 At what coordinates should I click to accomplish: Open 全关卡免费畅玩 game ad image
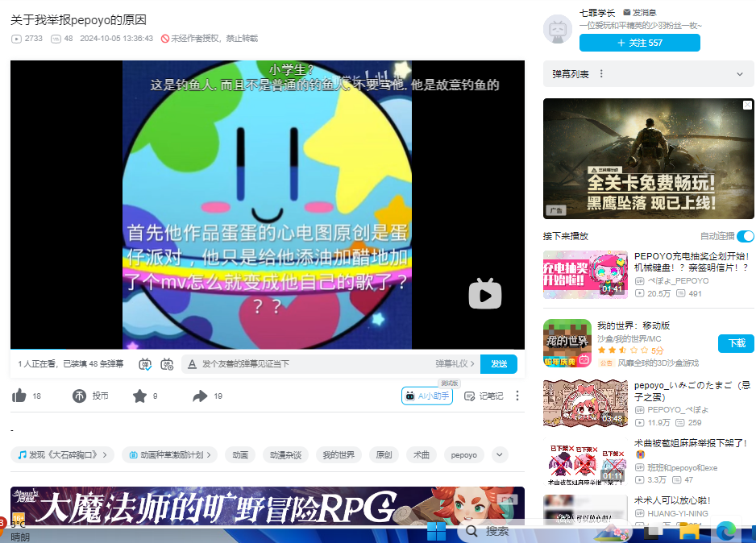pyautogui.click(x=649, y=159)
